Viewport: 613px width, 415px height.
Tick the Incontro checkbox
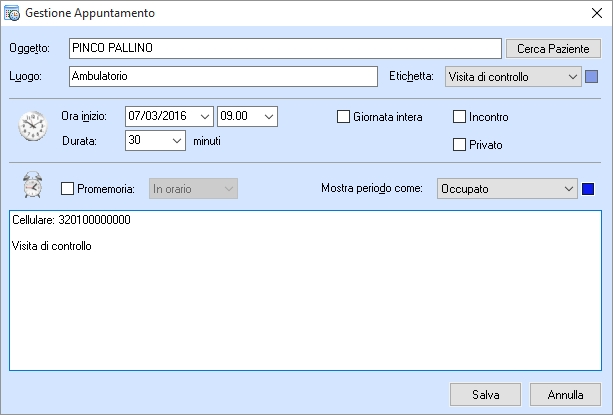(x=459, y=117)
